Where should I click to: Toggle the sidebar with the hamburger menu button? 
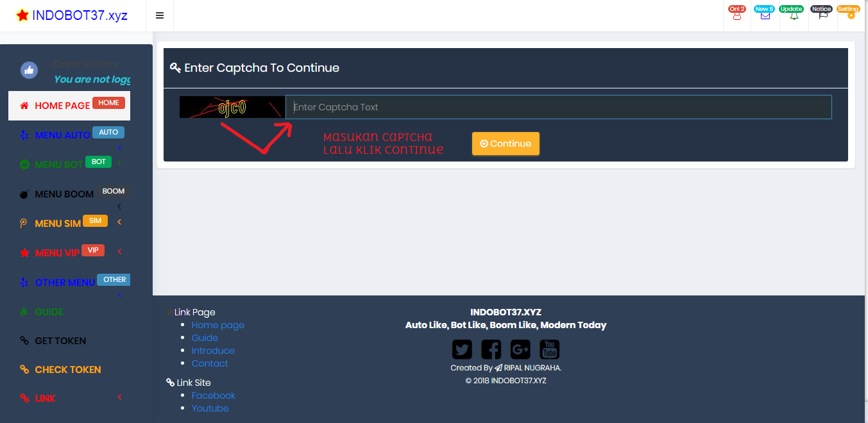[159, 15]
